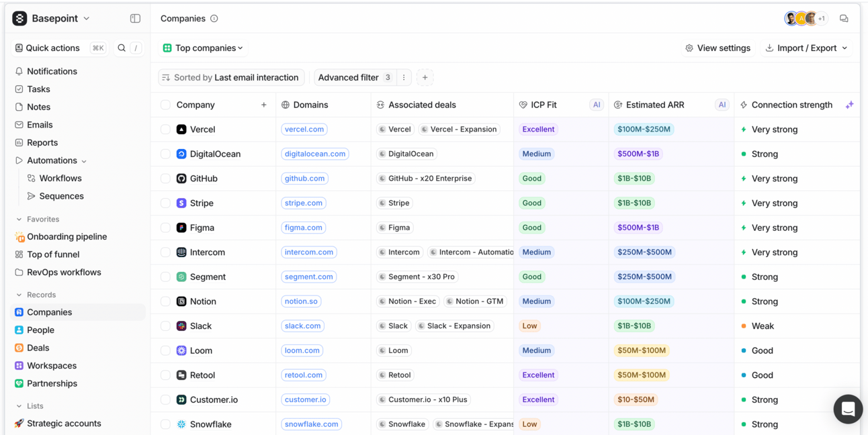Check the GitHub row checkbox
868x435 pixels.
click(165, 179)
